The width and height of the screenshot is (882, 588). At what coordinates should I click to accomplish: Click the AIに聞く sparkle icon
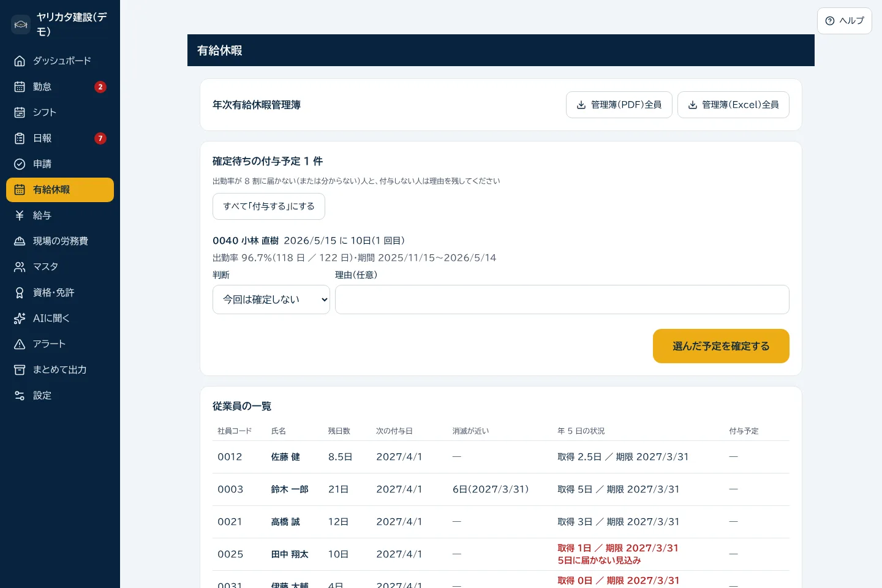click(20, 318)
